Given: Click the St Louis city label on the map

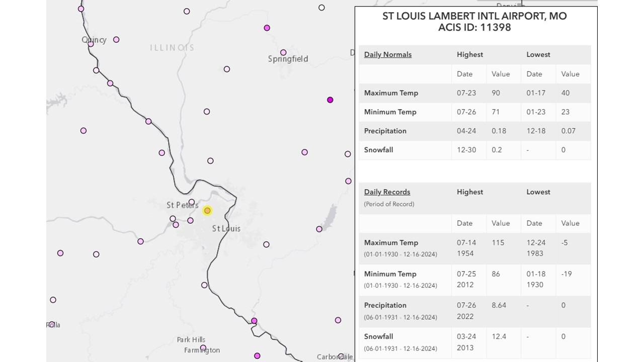Looking at the screenshot, I should click(226, 228).
